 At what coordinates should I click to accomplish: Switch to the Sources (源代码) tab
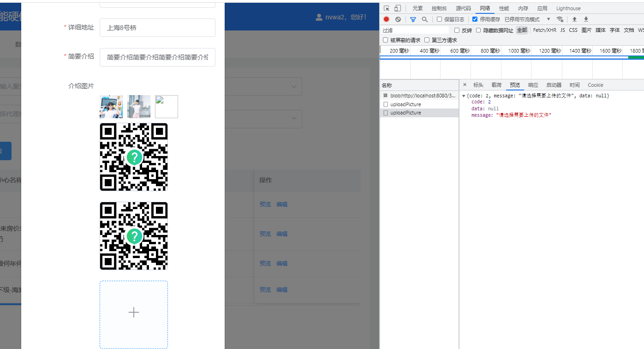click(x=463, y=8)
